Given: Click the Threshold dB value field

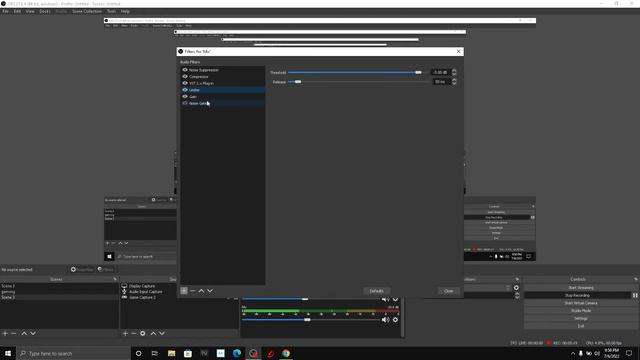Looking at the screenshot, I should (x=441, y=72).
